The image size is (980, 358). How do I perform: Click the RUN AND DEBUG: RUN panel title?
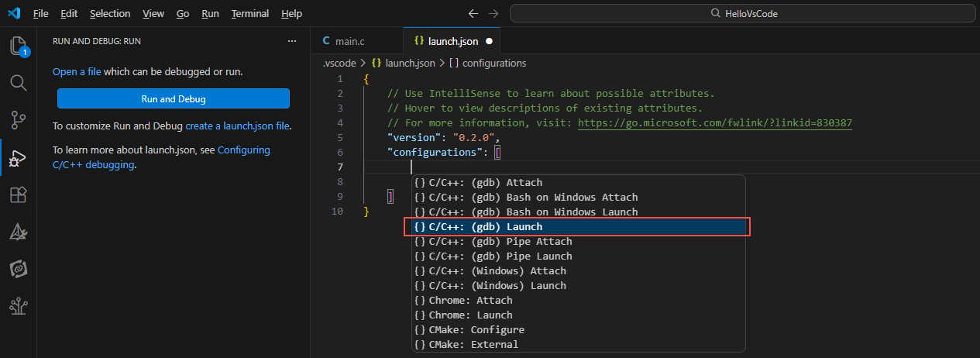(97, 41)
